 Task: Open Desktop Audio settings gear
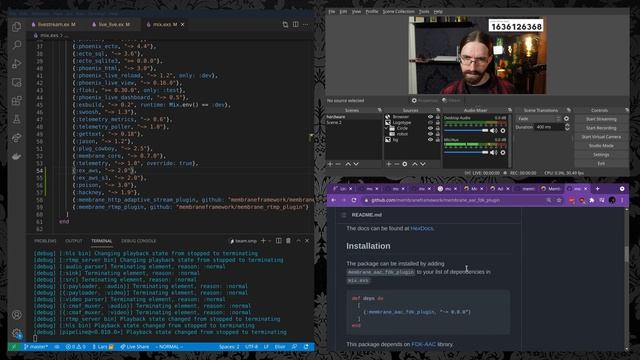(503, 131)
